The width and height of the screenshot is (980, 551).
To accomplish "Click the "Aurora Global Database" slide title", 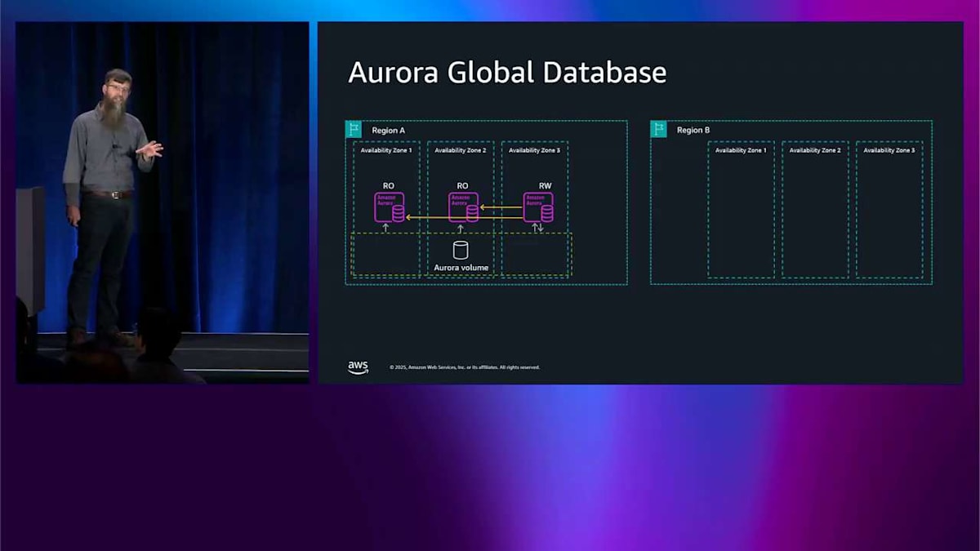I will 507,73.
